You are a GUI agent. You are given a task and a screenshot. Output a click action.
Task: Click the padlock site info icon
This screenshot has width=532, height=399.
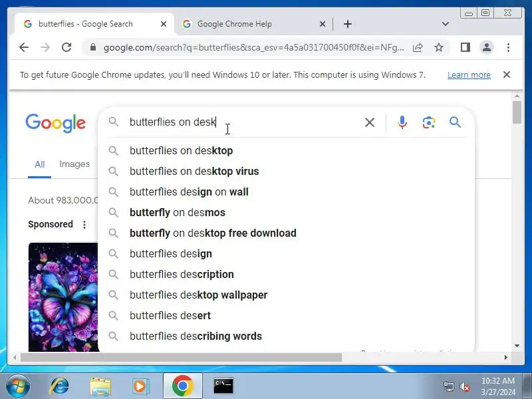pyautogui.click(x=93, y=47)
